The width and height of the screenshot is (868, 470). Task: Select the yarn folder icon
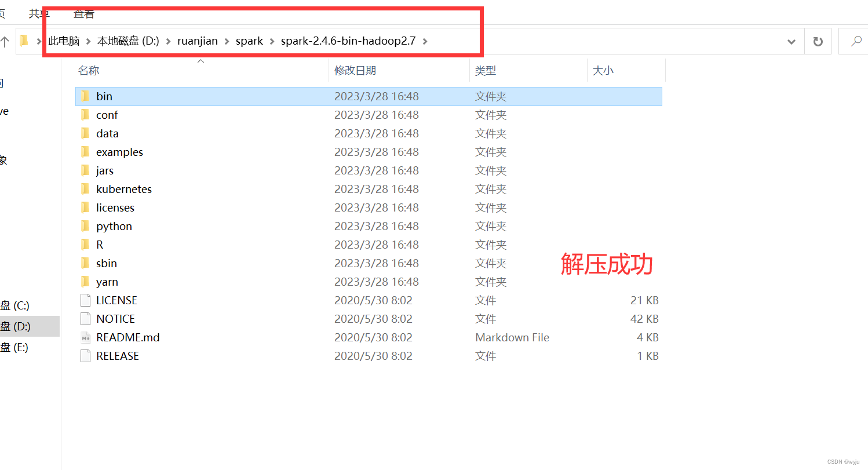(x=85, y=282)
